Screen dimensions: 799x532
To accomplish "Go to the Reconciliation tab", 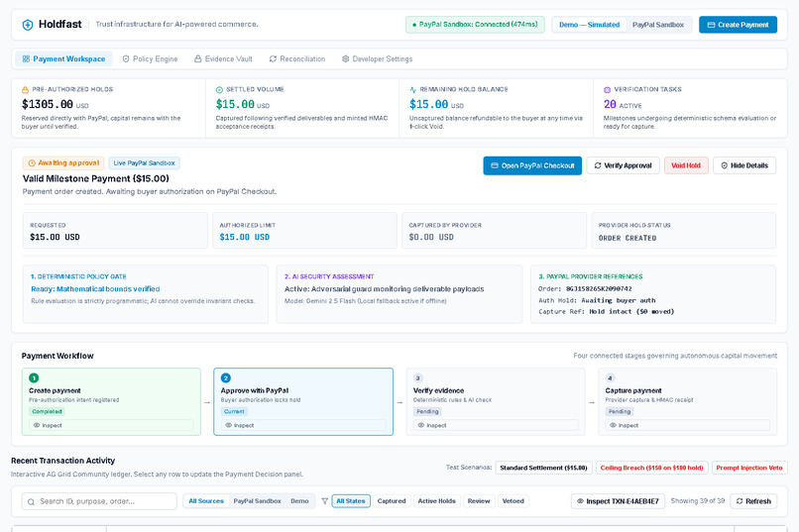I will (297, 59).
